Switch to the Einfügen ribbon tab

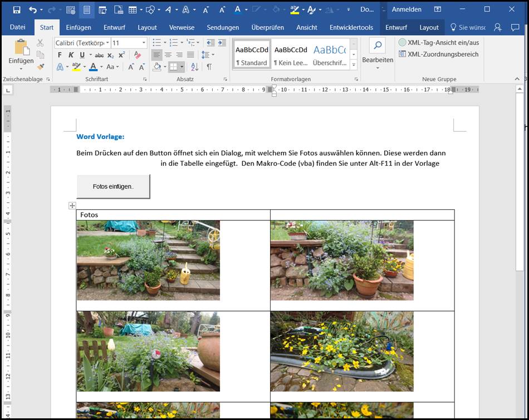pos(79,27)
